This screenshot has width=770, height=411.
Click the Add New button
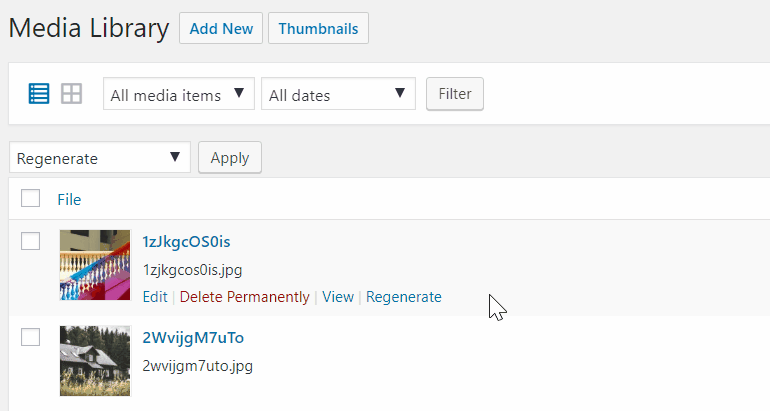[221, 28]
